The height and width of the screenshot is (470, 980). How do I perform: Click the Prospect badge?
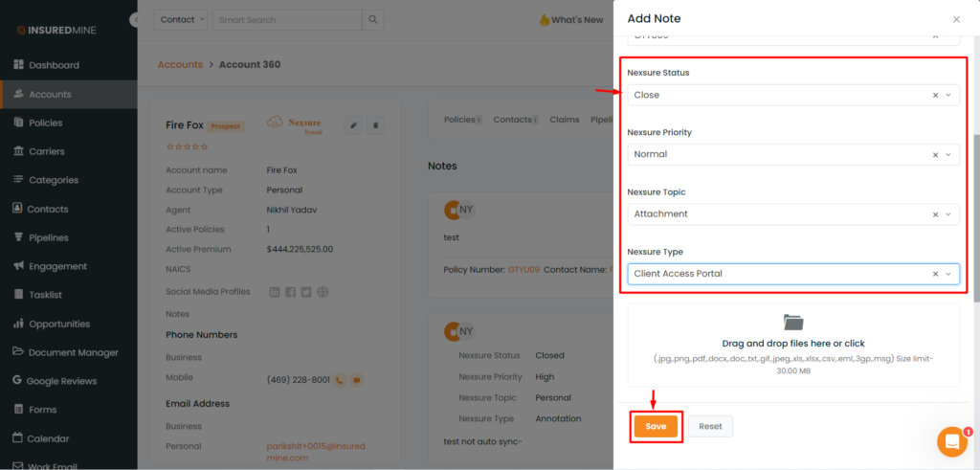[x=226, y=126]
